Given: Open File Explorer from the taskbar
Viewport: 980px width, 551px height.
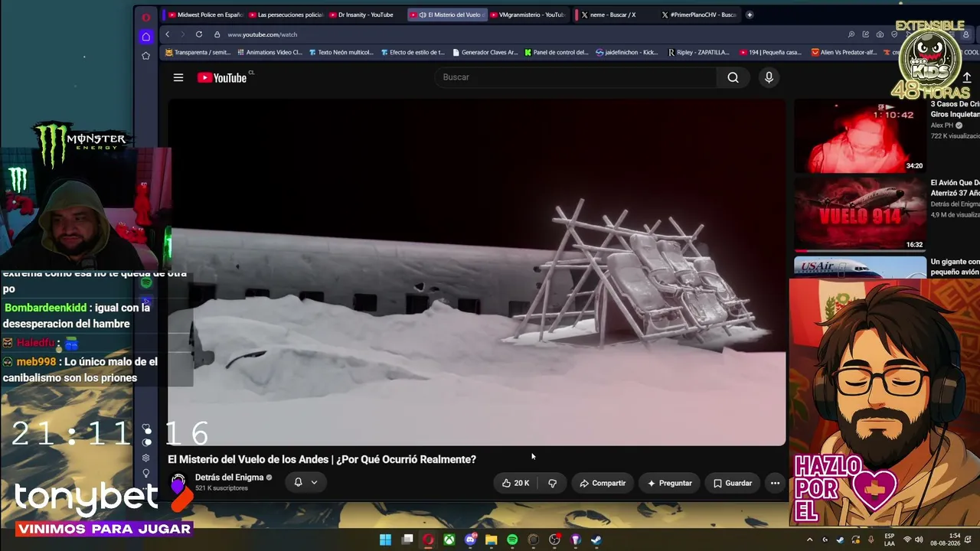Looking at the screenshot, I should pos(492,540).
